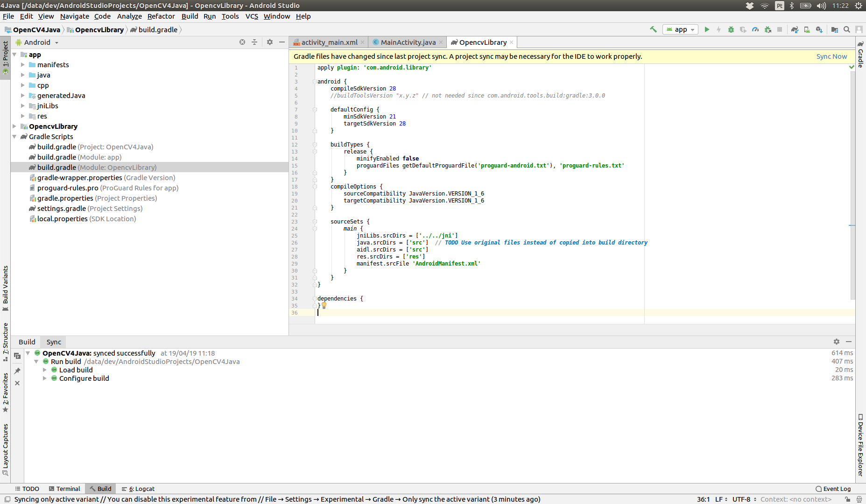Expand the cpp folder
The height and width of the screenshot is (504, 866).
tap(22, 85)
